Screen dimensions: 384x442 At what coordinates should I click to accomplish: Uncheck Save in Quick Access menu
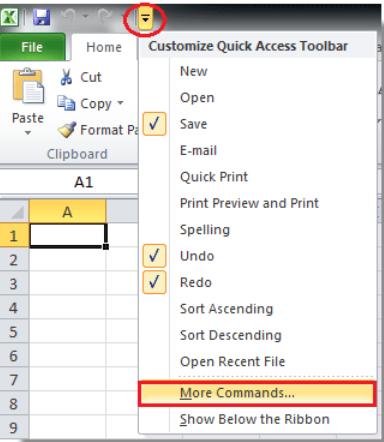point(257,124)
